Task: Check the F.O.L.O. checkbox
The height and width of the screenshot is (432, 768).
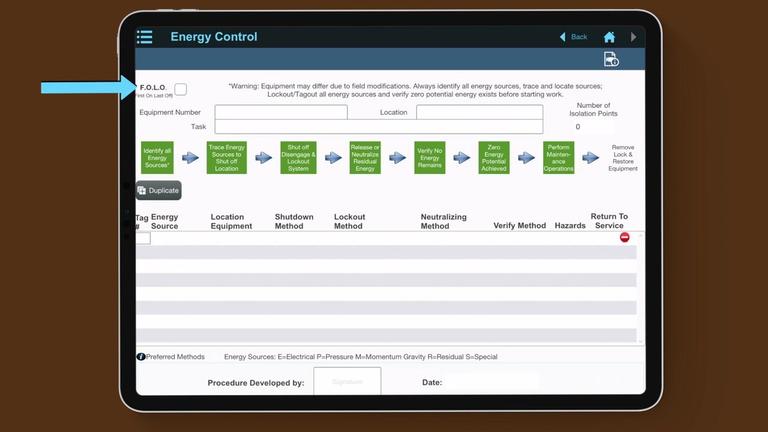Action: coord(181,89)
